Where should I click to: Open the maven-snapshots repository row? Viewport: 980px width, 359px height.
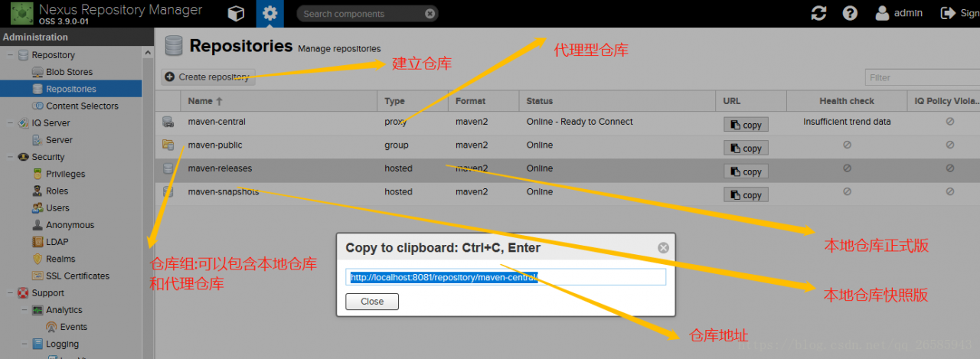pyautogui.click(x=567, y=192)
